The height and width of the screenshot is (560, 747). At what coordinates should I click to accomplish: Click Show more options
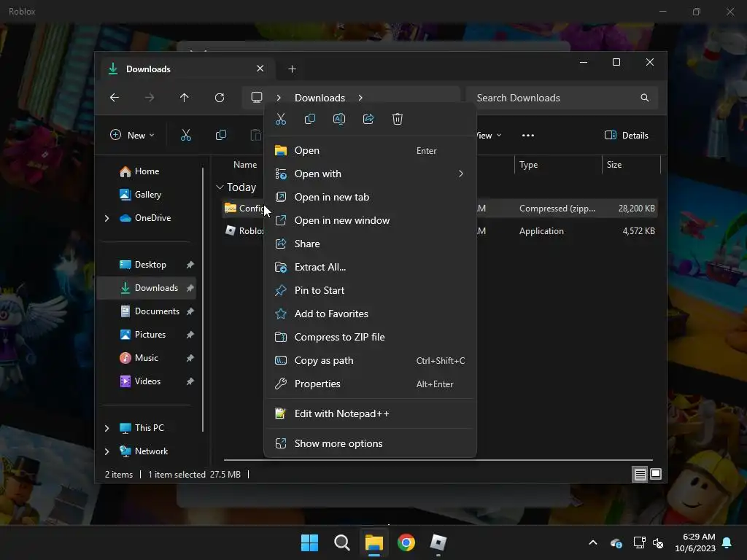370,444
